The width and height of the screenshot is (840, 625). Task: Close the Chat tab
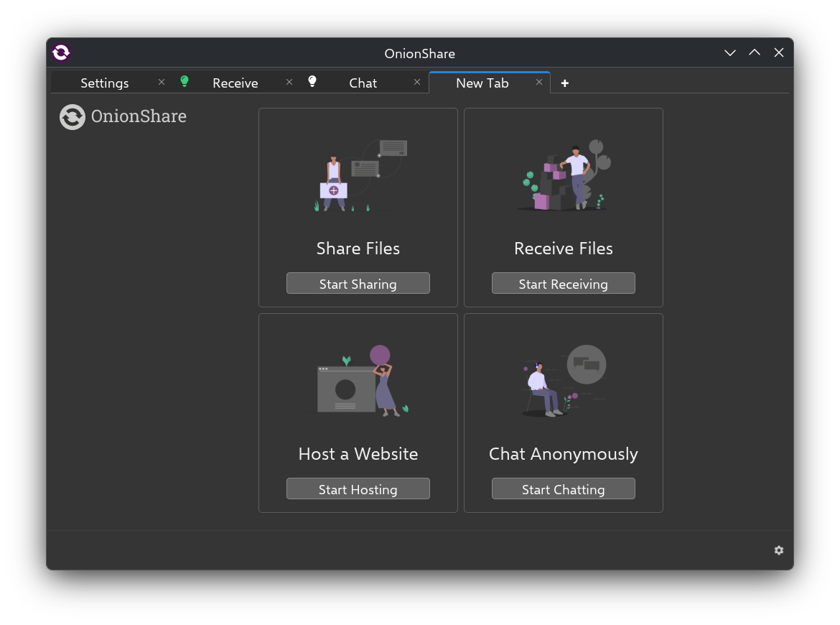[x=417, y=82]
